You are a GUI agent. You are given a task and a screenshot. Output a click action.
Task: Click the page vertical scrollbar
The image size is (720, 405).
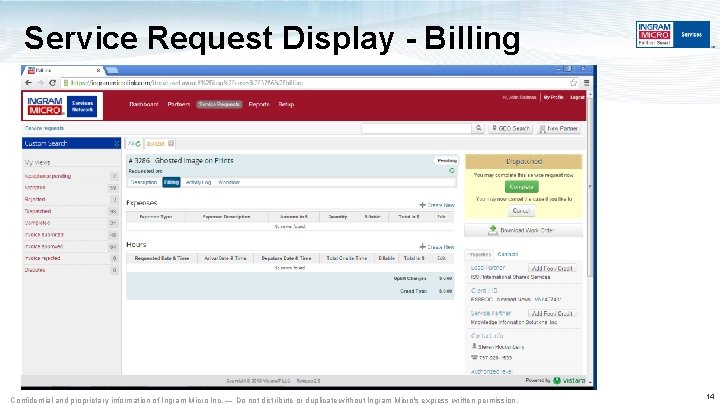[591, 184]
